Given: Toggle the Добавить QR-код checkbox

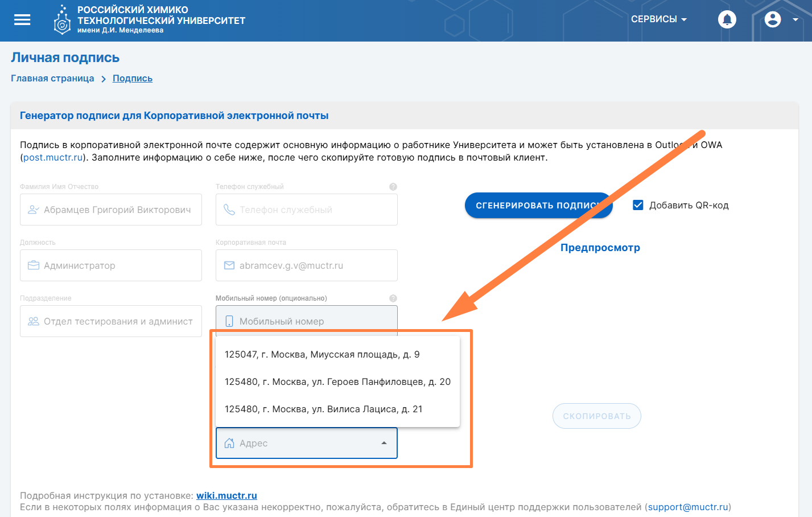Looking at the screenshot, I should pyautogui.click(x=638, y=205).
